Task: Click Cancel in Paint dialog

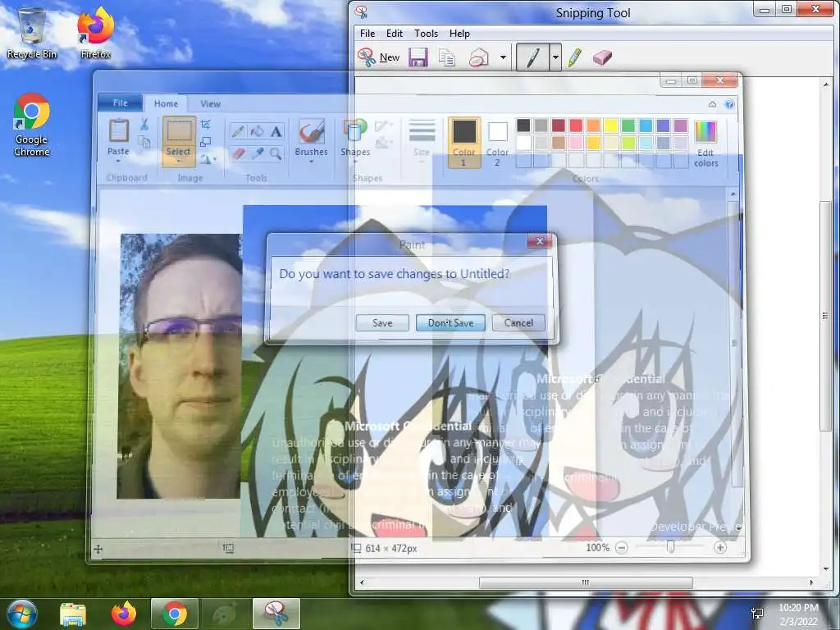Action: [x=518, y=322]
